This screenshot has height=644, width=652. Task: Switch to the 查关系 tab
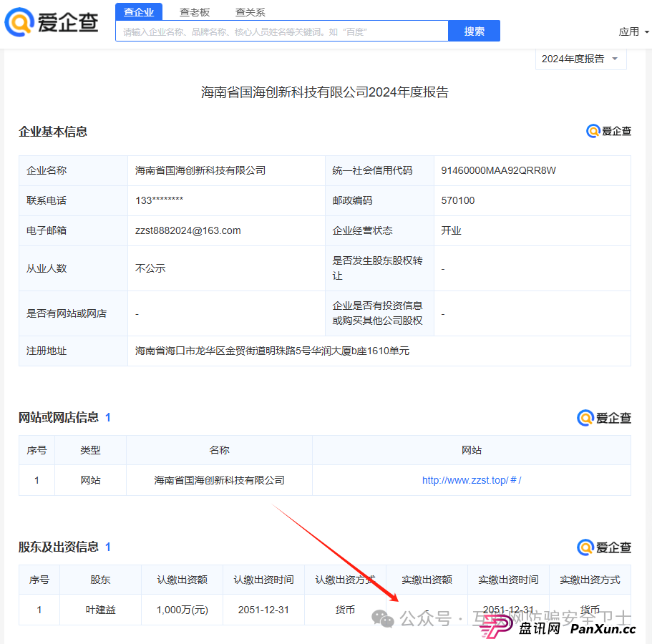250,12
